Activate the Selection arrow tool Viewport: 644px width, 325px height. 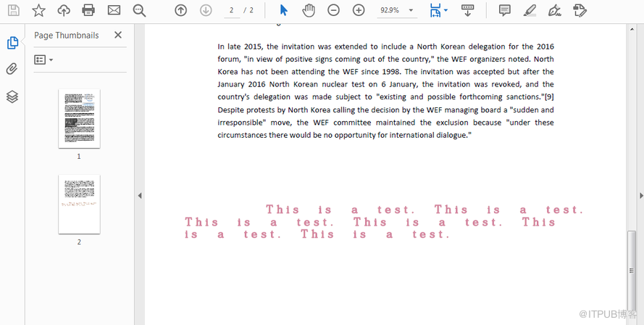(283, 10)
